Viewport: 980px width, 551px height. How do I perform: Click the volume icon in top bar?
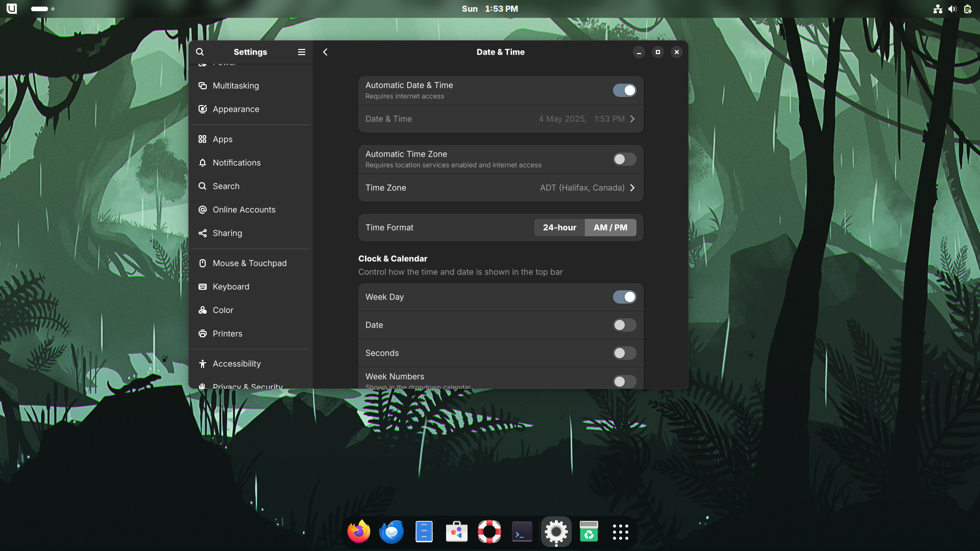952,9
